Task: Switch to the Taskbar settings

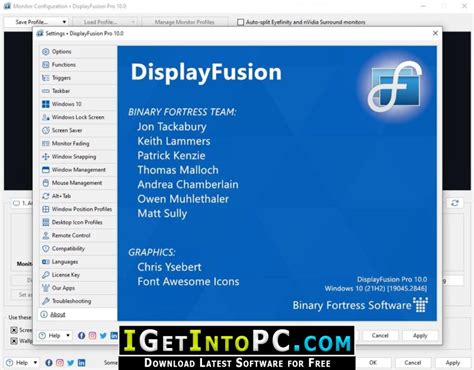Action: [x=78, y=91]
